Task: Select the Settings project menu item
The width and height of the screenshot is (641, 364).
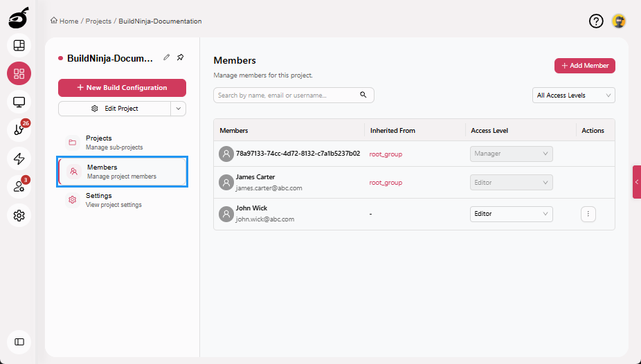Action: 123,200
